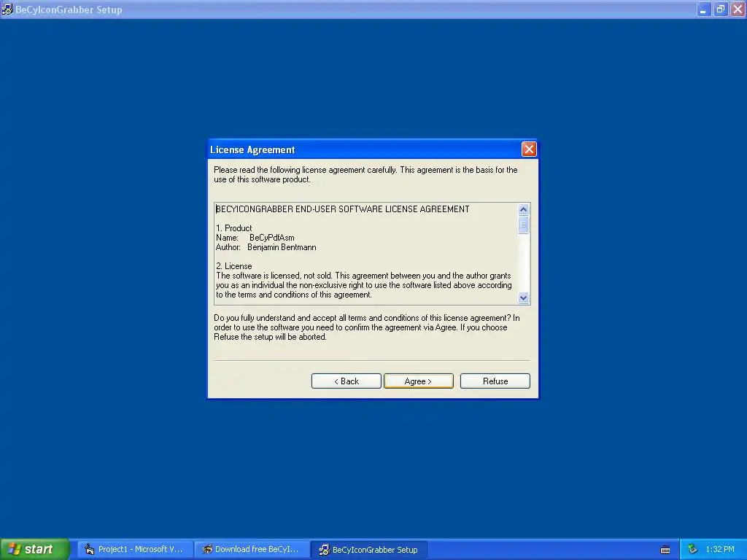Image resolution: width=747 pixels, height=560 pixels.
Task: Switch to Project1 - Microsoft taskbar item
Action: tap(136, 549)
